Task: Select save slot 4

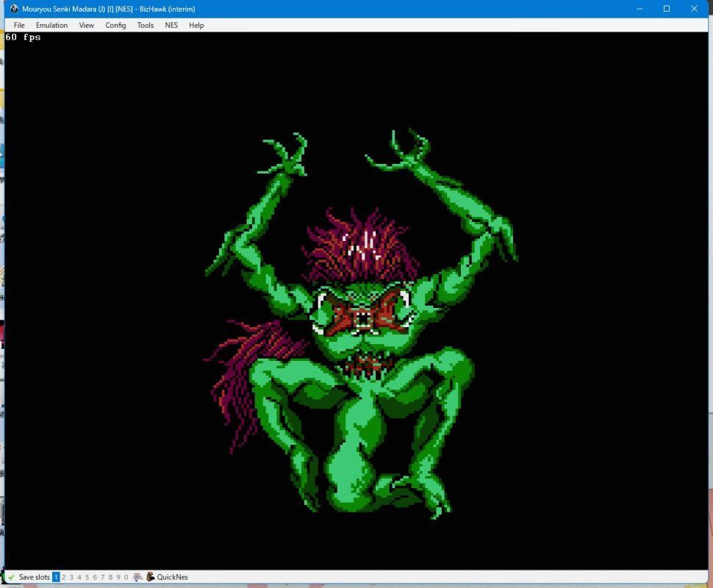Action: 79,577
